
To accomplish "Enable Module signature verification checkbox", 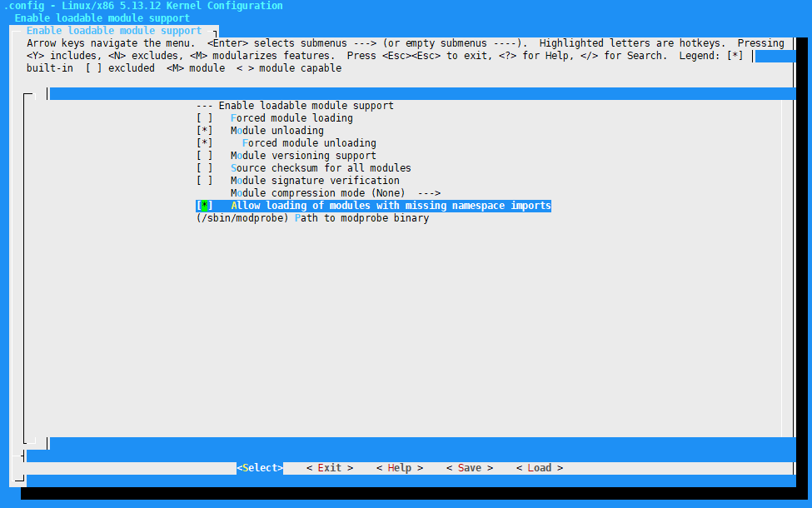I will click(x=205, y=180).
